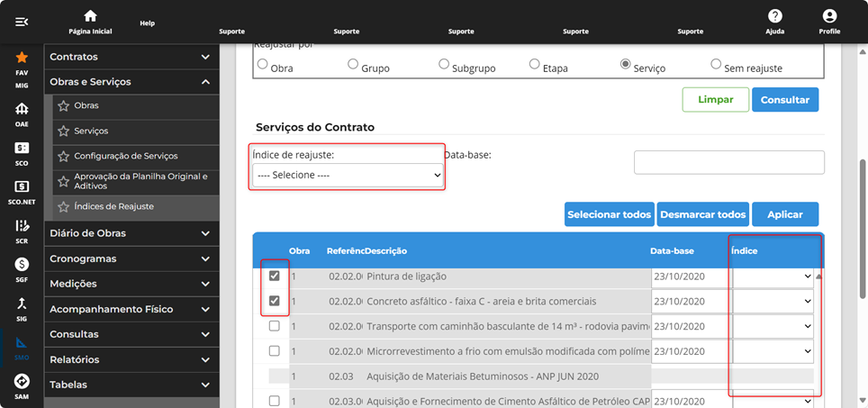Uncheck the Pintura de ligação checkbox
The height and width of the screenshot is (408, 868).
[x=274, y=276]
